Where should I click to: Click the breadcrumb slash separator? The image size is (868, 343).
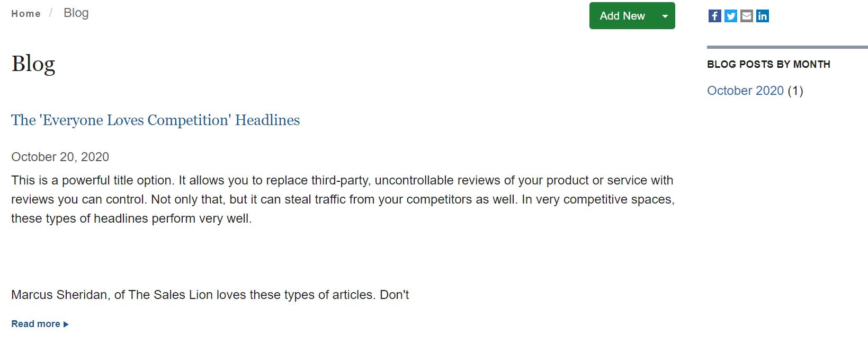coord(51,13)
